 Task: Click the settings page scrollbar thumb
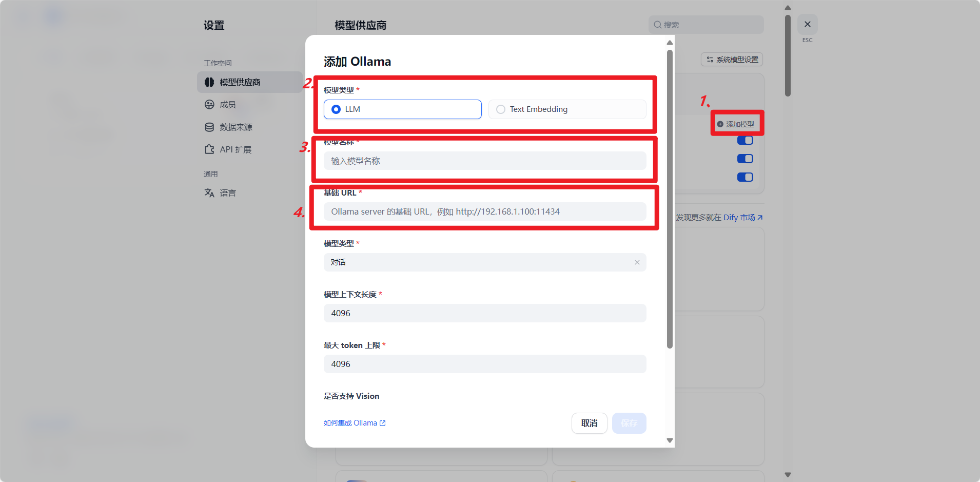click(788, 55)
